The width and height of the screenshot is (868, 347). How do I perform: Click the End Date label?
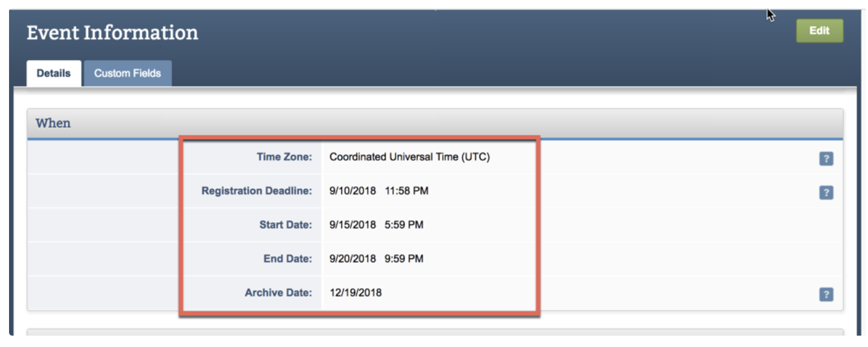point(288,259)
